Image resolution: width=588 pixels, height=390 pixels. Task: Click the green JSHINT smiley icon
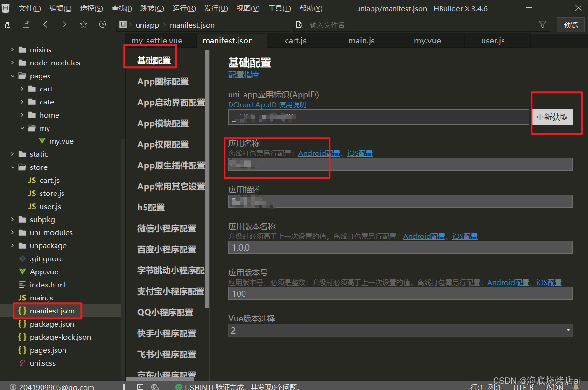tap(179, 387)
